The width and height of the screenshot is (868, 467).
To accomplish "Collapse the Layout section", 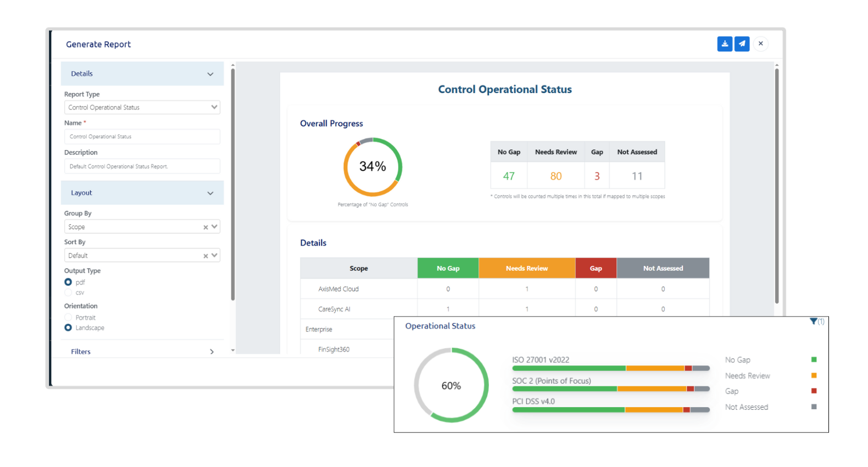I will click(142, 193).
